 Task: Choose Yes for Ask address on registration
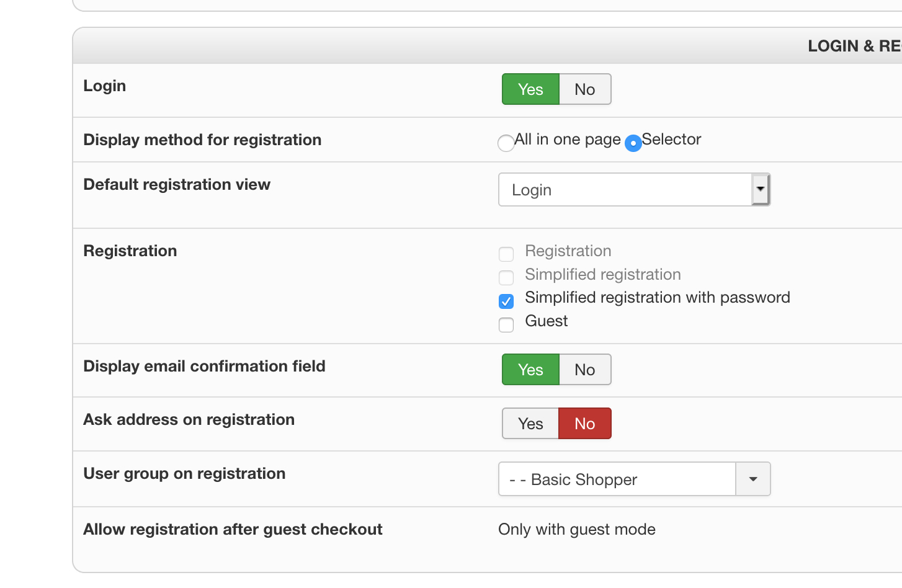pyautogui.click(x=530, y=424)
